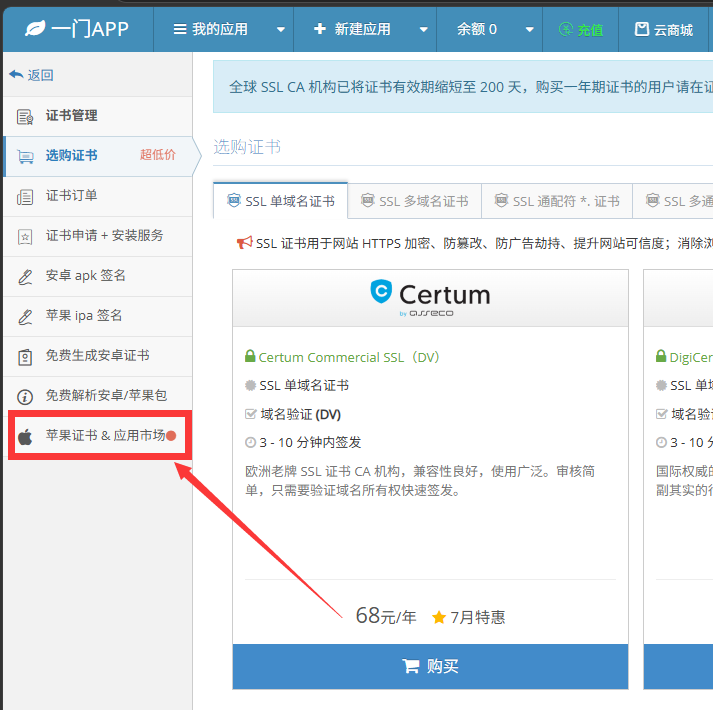
Task: Click the 68元/年 price text
Action: point(386,616)
